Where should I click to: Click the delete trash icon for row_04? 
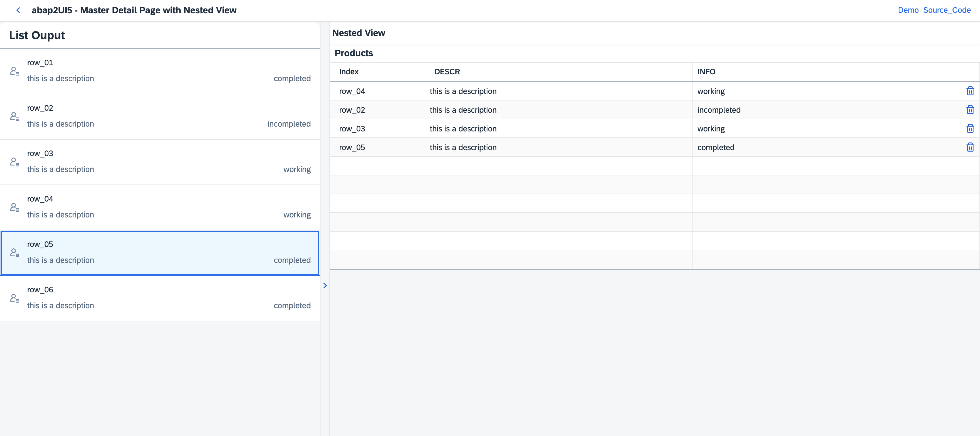pos(970,91)
